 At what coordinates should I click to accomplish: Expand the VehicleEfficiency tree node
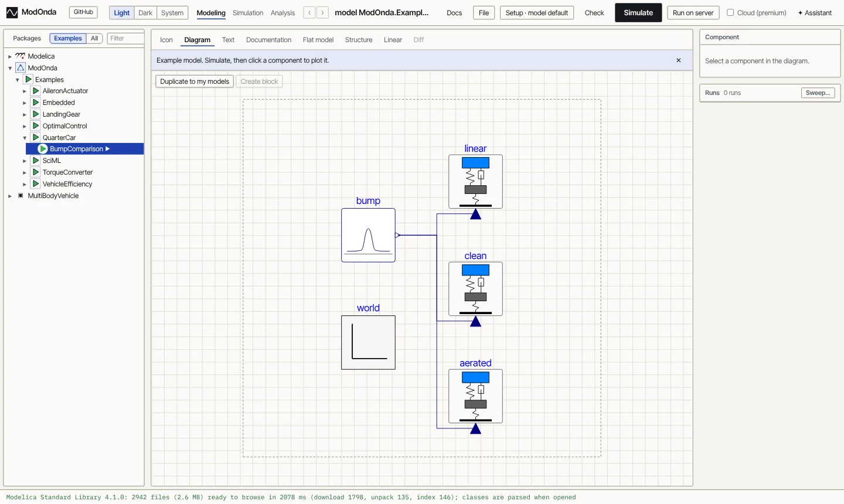tap(25, 185)
